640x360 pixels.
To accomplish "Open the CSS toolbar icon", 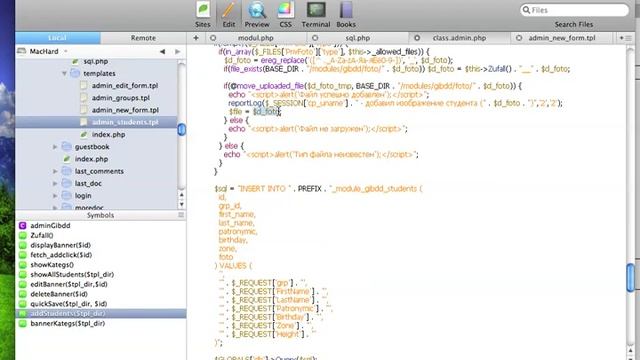I will click(285, 15).
